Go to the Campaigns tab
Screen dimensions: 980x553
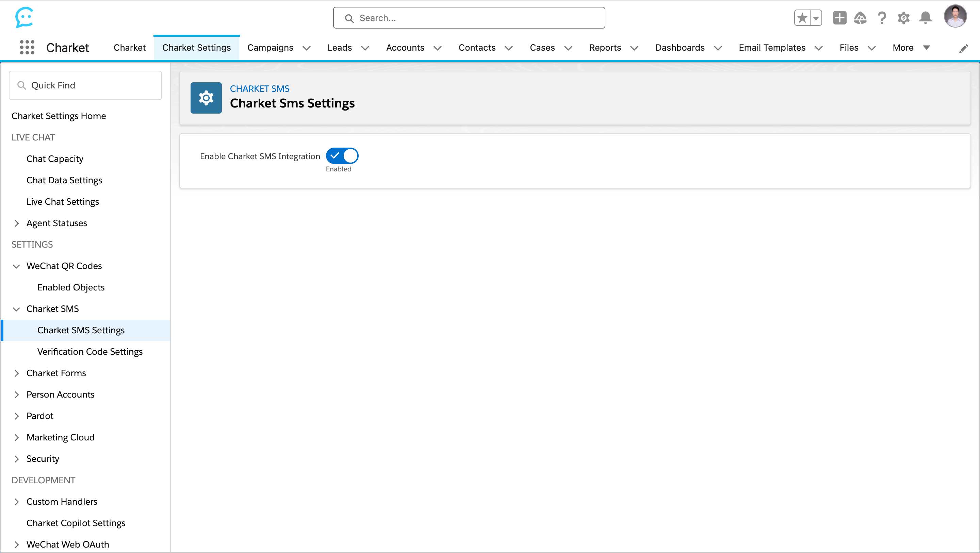point(270,48)
